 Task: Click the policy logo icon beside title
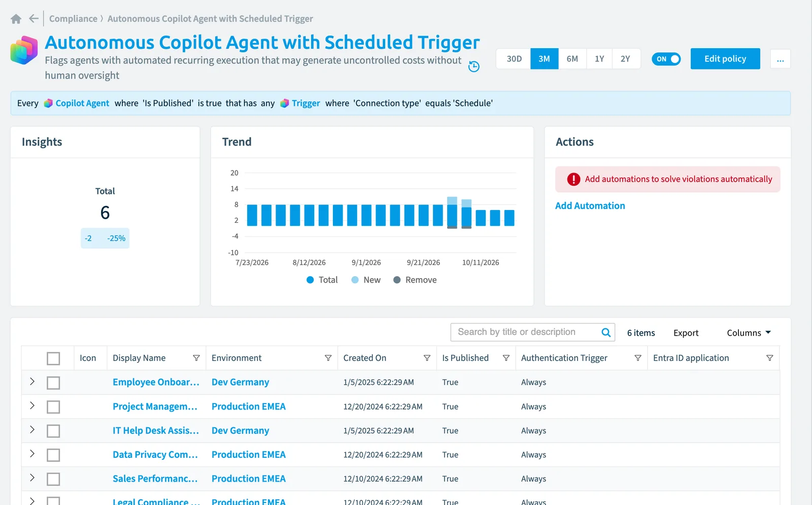tap(24, 50)
